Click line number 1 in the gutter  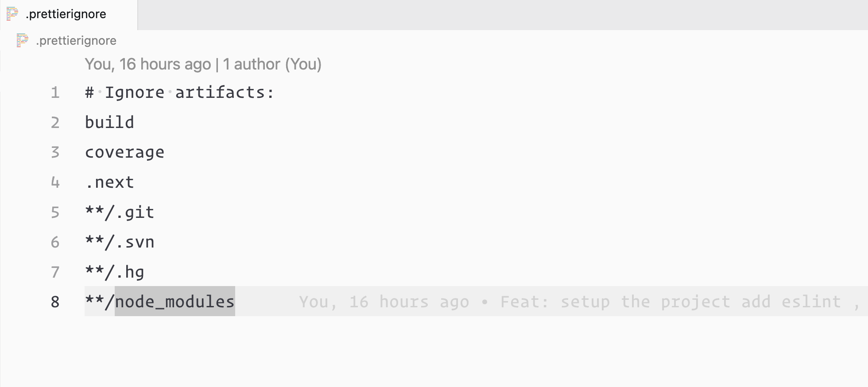pyautogui.click(x=55, y=93)
